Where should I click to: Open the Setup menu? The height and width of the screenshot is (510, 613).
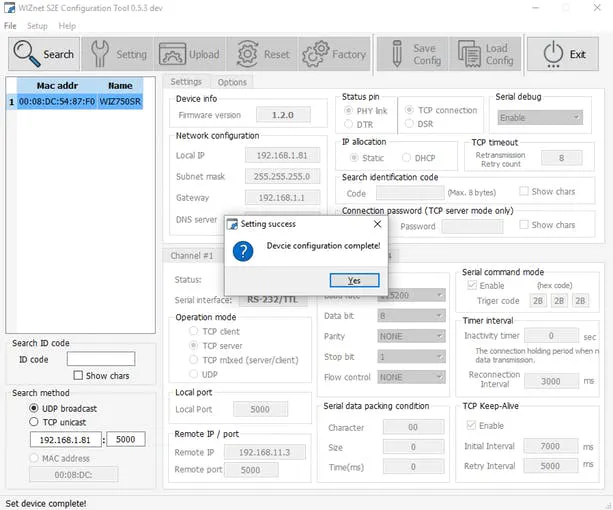point(37,26)
